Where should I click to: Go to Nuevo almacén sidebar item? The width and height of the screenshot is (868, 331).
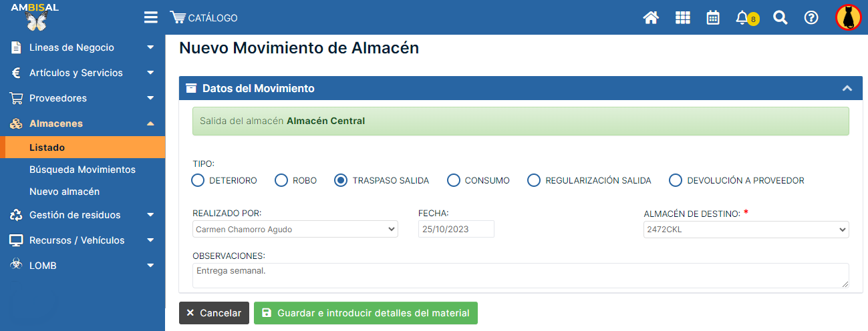(64, 192)
